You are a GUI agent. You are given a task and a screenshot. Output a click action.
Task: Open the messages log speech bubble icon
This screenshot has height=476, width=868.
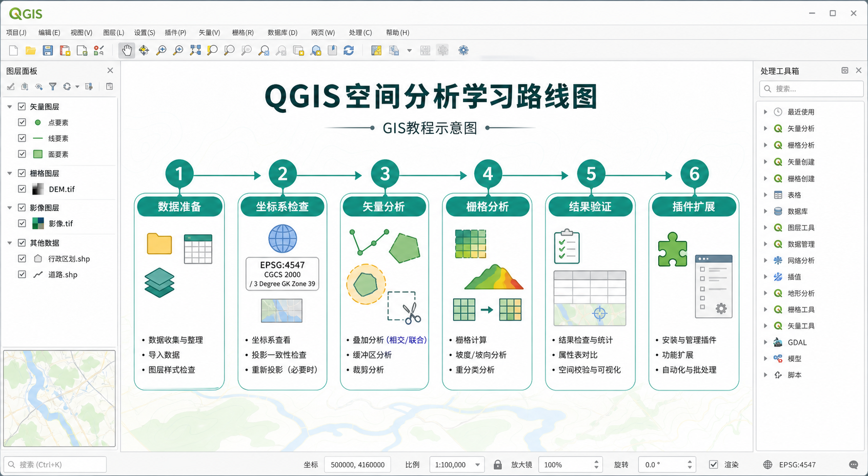[853, 465]
